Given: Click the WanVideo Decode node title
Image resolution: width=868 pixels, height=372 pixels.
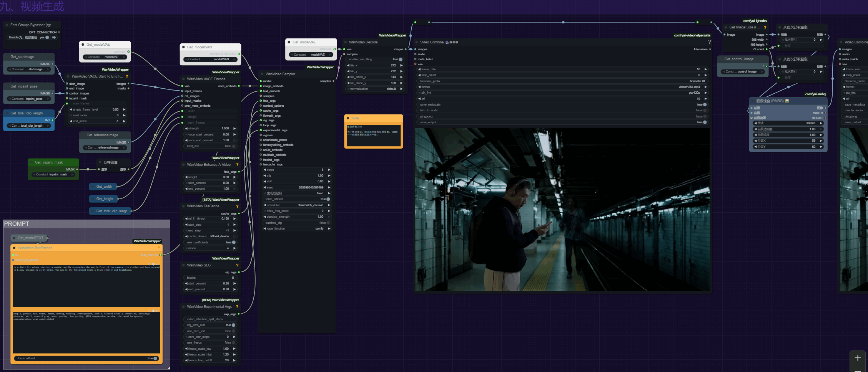Looking at the screenshot, I should coord(363,42).
